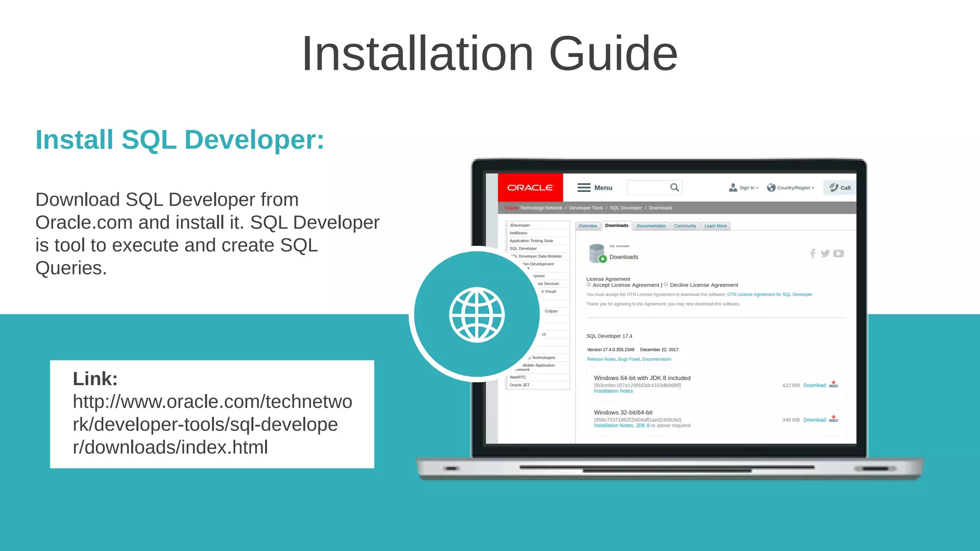
Task: Select Accept License Agreement radio button
Action: [x=589, y=285]
